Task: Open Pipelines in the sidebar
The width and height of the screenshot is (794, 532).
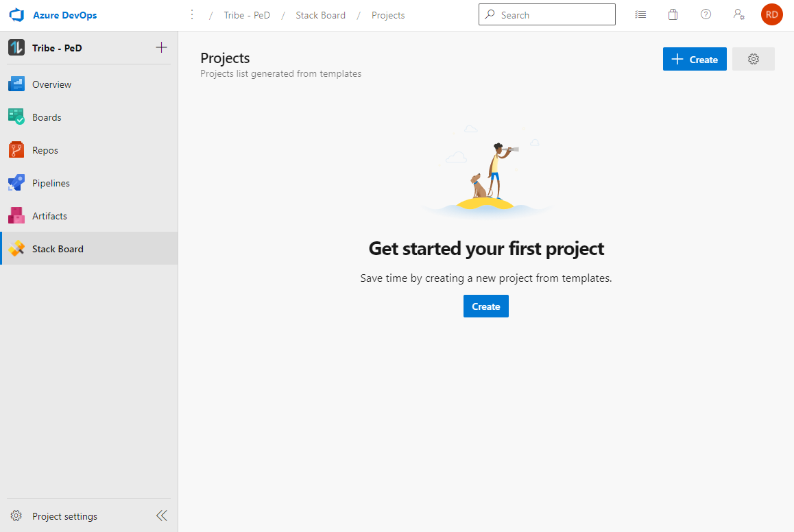Action: (x=89, y=183)
